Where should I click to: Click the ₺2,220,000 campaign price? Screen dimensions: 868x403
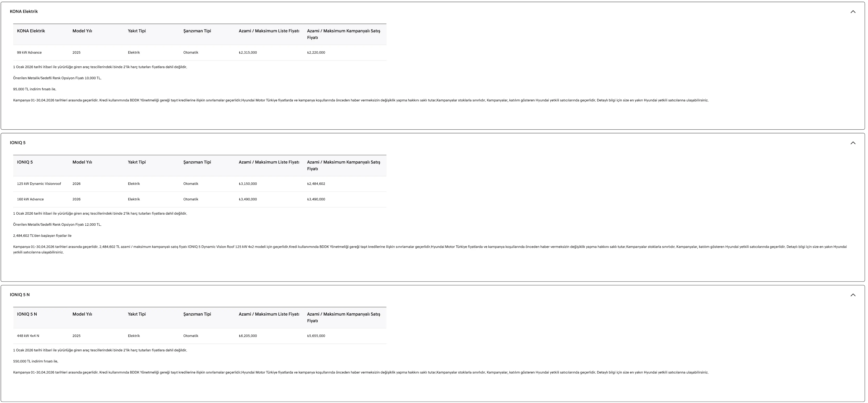click(x=316, y=53)
